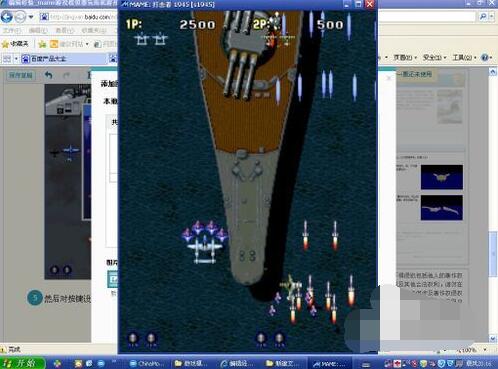Open the 收藏夹 menu in the menu bar
Screen dimensions: 498x369
coord(94,30)
